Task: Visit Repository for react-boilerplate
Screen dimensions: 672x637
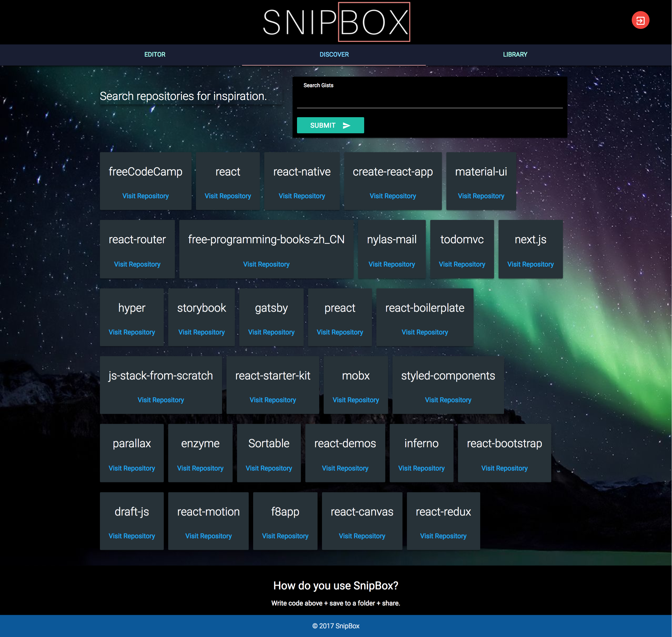Action: (x=425, y=332)
